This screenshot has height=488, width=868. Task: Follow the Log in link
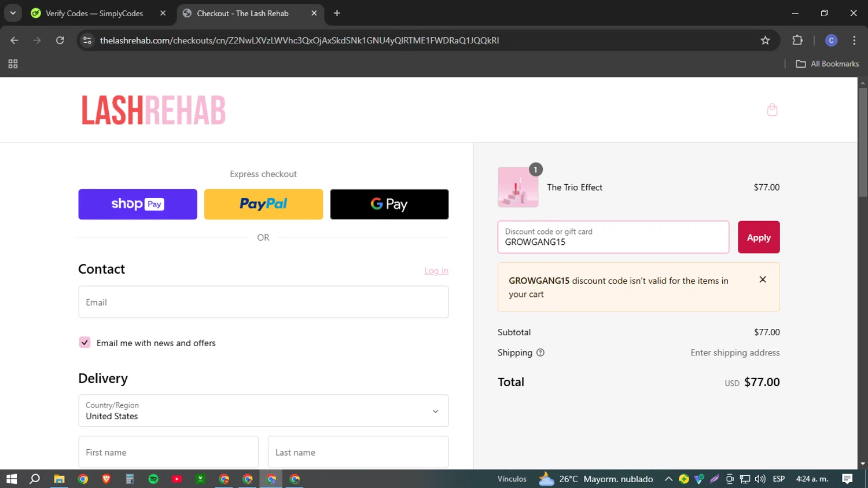(x=436, y=270)
